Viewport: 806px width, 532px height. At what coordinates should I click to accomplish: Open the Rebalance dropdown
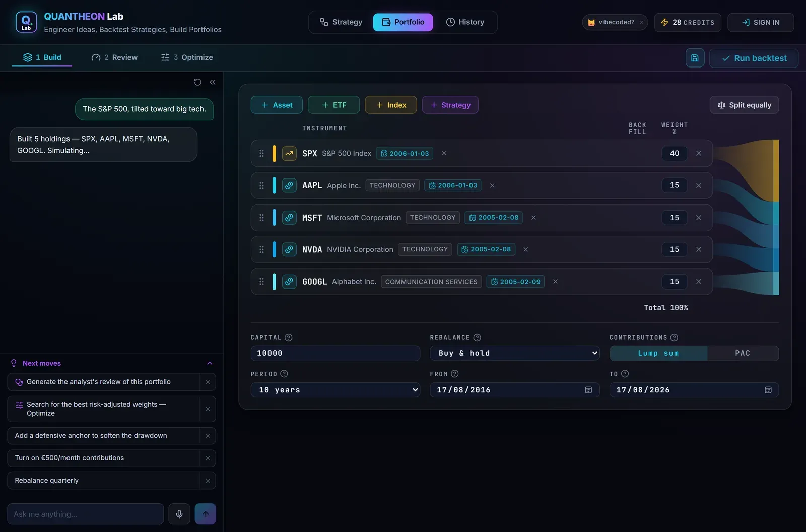(515, 353)
